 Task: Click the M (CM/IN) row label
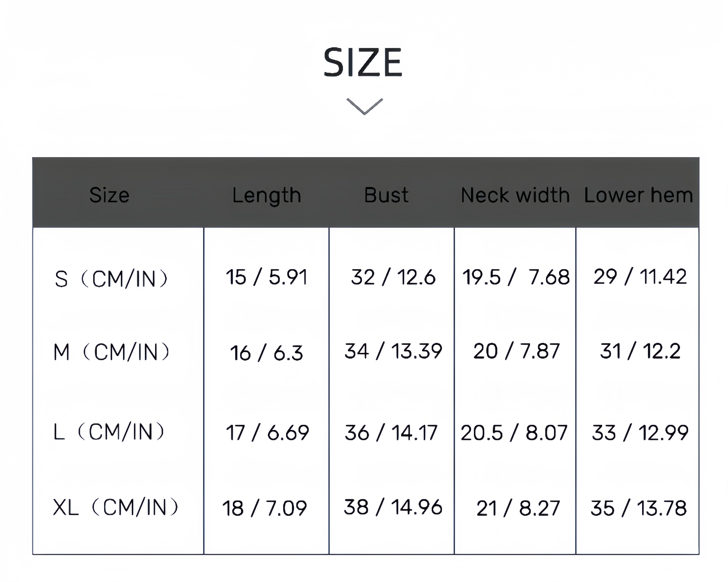click(x=112, y=352)
